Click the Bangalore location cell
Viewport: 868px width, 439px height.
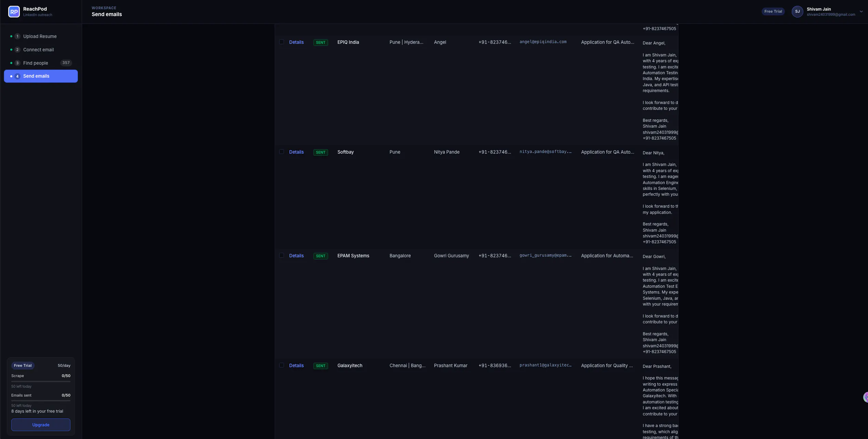[x=400, y=256]
